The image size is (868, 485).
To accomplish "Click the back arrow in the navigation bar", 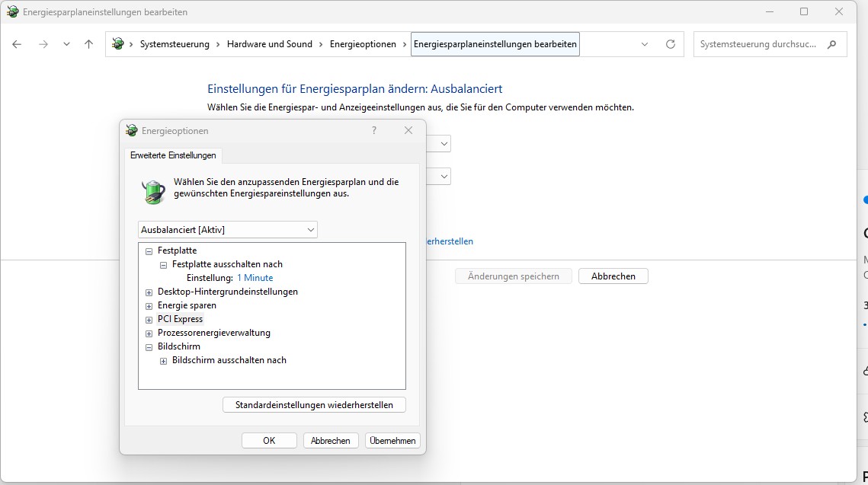I will [17, 43].
